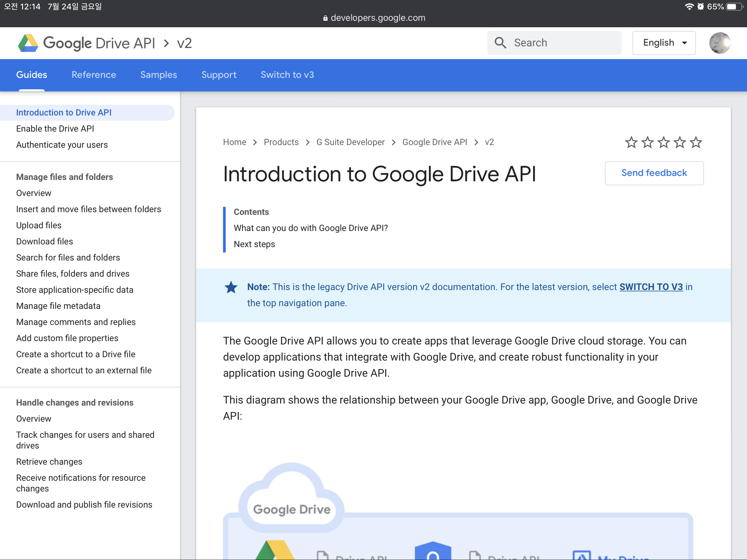Open the Support tab
The width and height of the screenshot is (747, 560).
pyautogui.click(x=219, y=75)
